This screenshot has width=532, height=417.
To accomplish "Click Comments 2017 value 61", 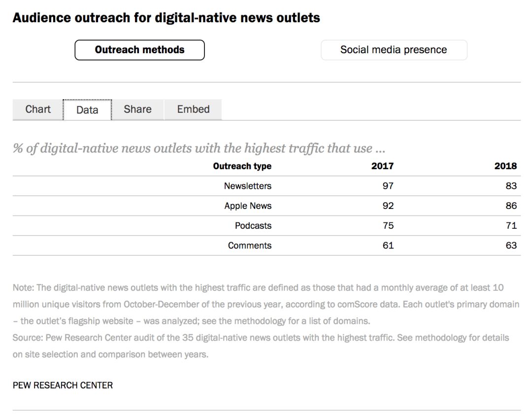I will tap(388, 245).
